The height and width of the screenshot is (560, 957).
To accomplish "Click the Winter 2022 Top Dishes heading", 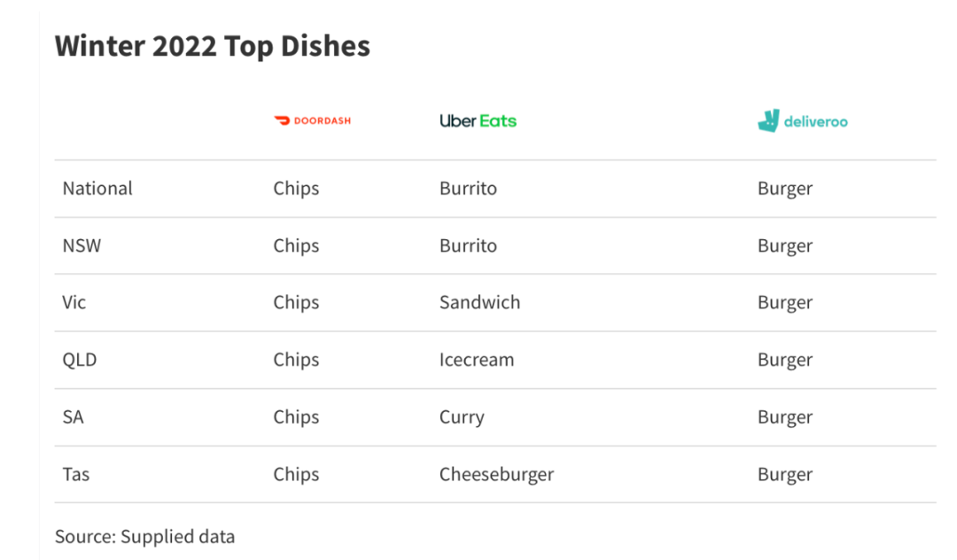I will click(213, 46).
